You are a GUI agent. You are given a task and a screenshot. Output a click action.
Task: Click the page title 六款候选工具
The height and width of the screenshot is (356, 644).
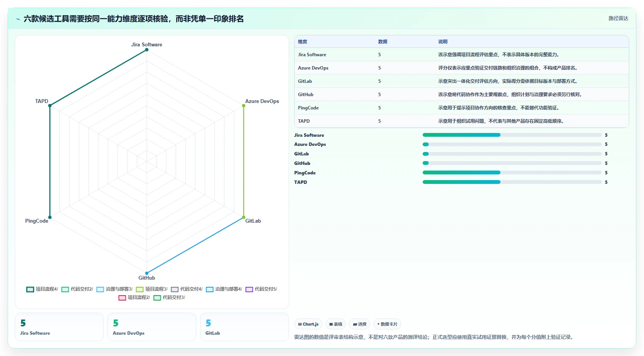pos(134,19)
